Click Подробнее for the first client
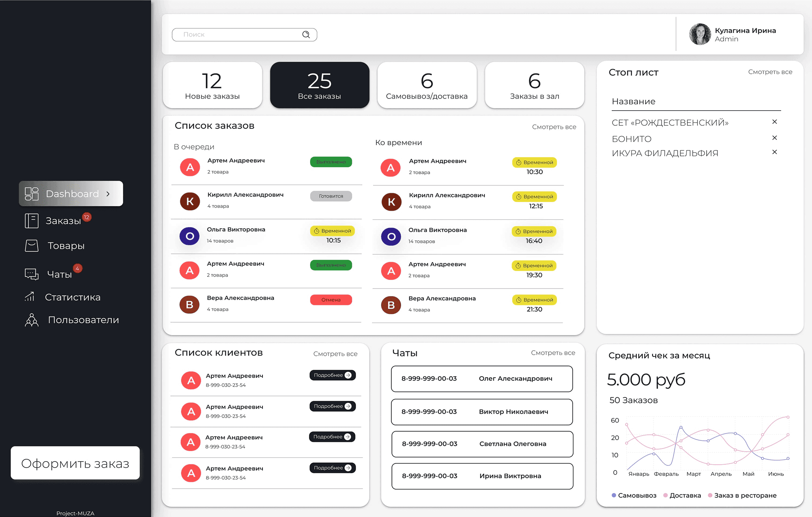The width and height of the screenshot is (812, 517). tap(332, 375)
